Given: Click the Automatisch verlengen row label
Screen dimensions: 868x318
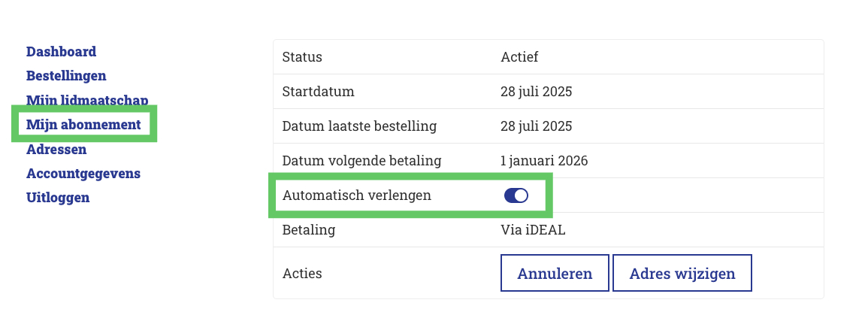Looking at the screenshot, I should (356, 195).
